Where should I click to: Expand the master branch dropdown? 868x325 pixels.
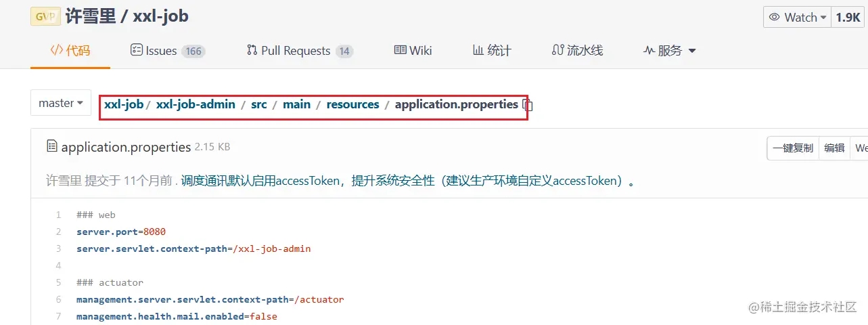tap(61, 103)
